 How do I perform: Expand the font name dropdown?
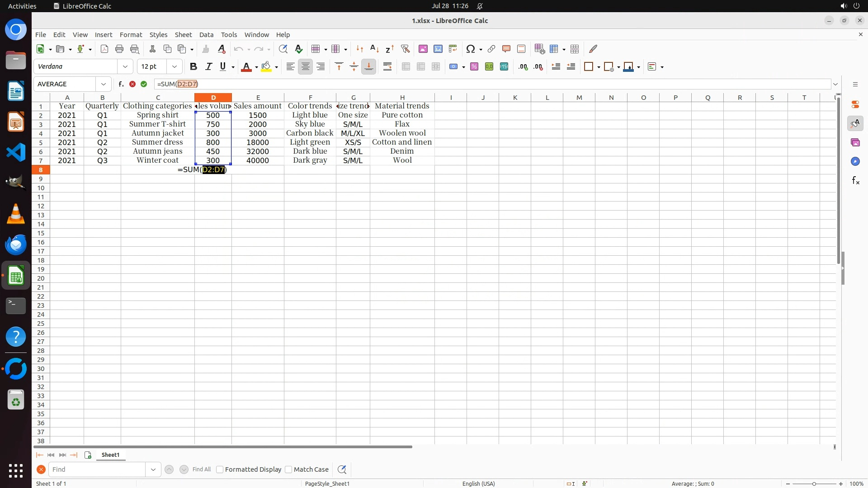tap(125, 67)
